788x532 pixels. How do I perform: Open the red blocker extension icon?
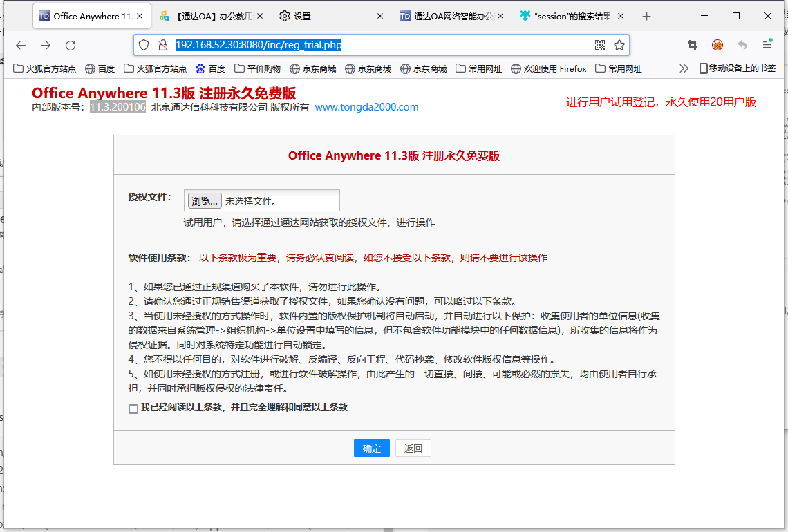[x=717, y=45]
